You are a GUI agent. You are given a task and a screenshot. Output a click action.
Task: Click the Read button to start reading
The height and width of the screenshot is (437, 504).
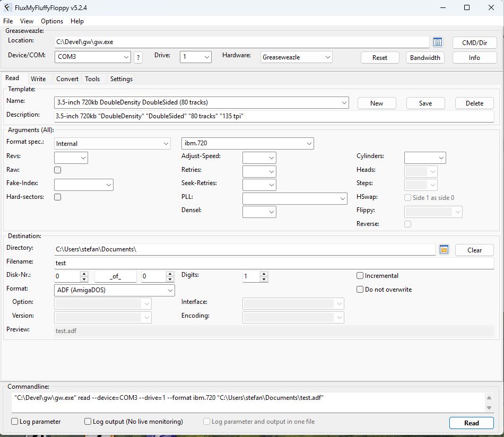(x=472, y=423)
